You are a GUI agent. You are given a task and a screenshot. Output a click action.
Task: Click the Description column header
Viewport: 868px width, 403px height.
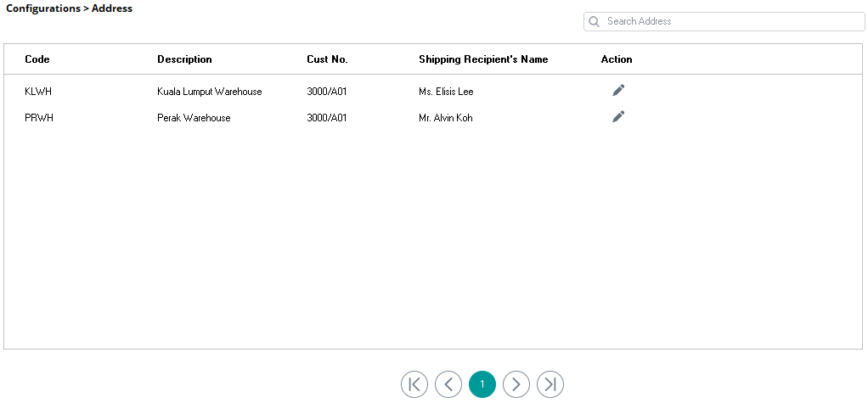184,59
